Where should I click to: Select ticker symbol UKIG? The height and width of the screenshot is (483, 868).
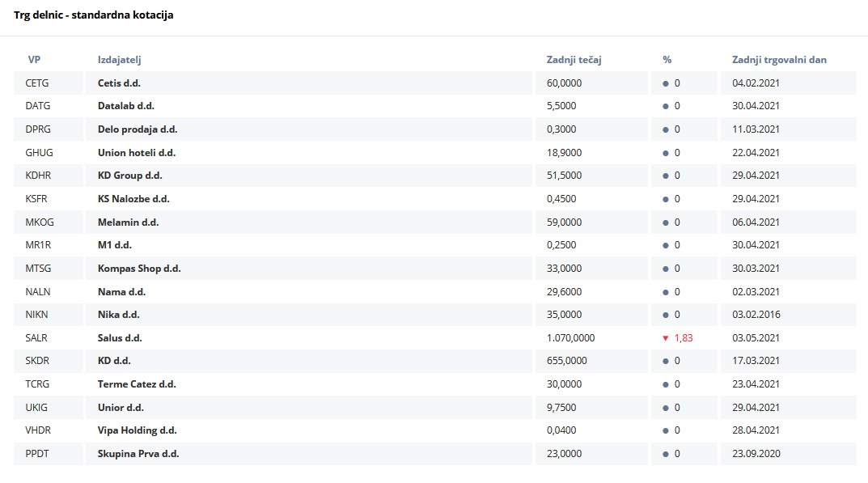click(36, 407)
